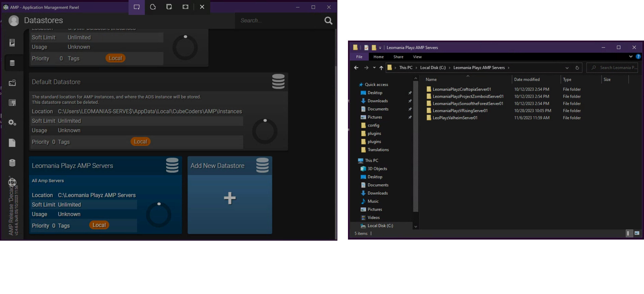The image size is (644, 294).
Task: Select the fullscreen snip mode icon
Action: click(185, 7)
